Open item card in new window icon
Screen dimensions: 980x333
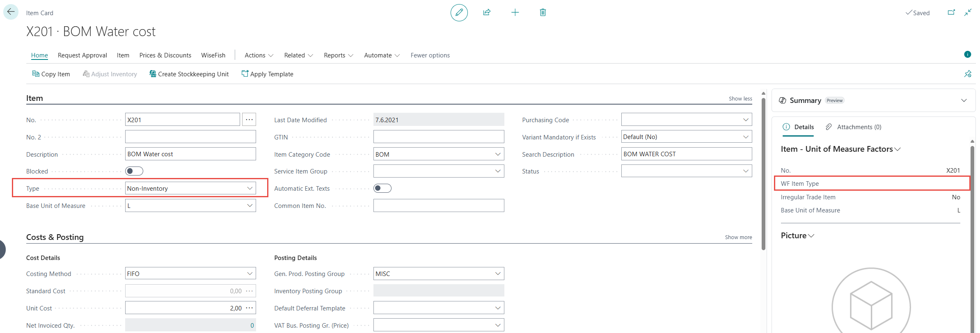pos(951,13)
